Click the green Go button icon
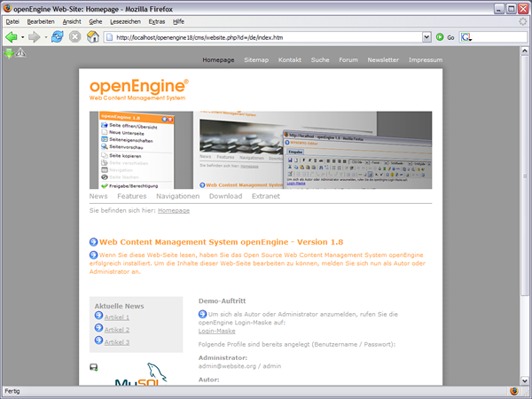Image resolution: width=532 pixels, height=399 pixels. [440, 37]
